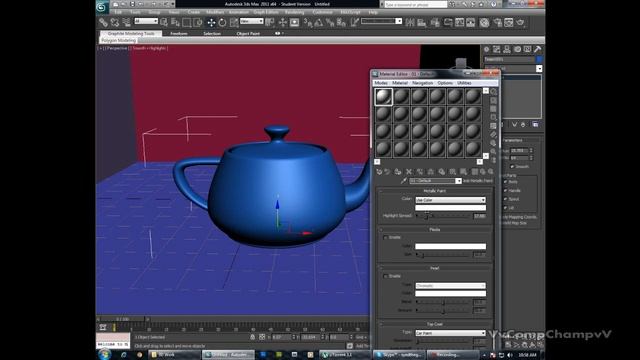Click the Flakes white color swatch

(x=450, y=247)
